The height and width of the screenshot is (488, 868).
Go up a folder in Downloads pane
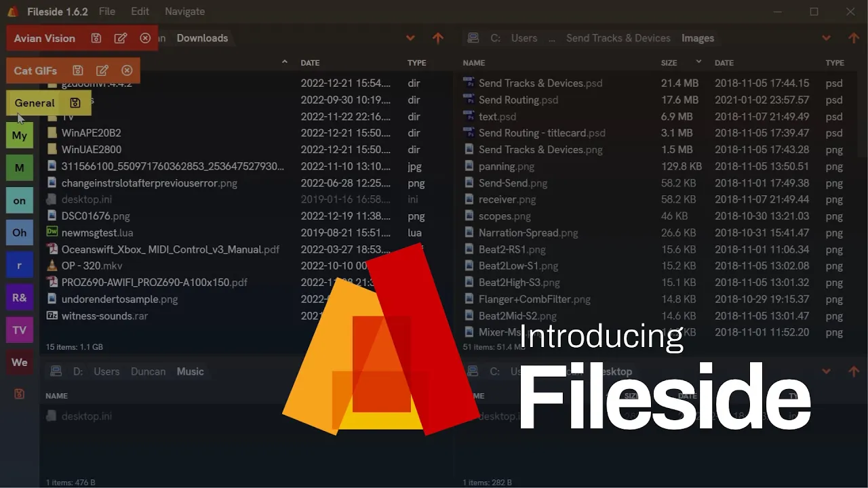pos(438,38)
